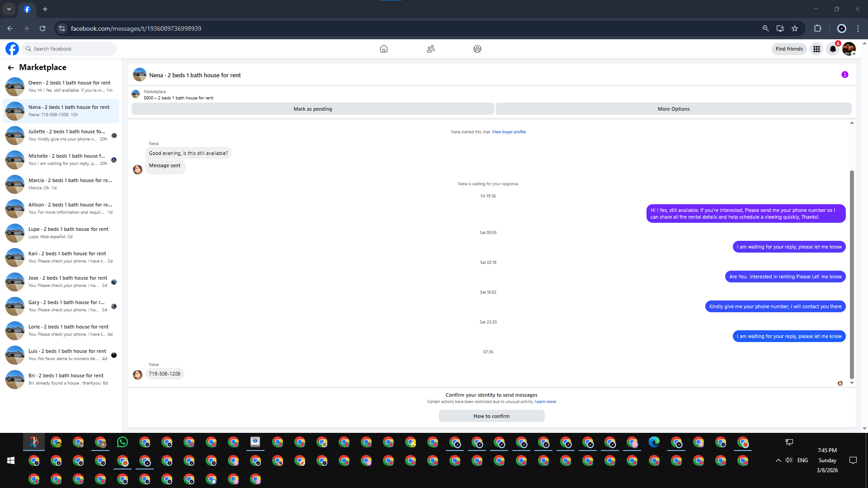This screenshot has width=868, height=488.
Task: Click the More Options button
Action: (x=673, y=109)
